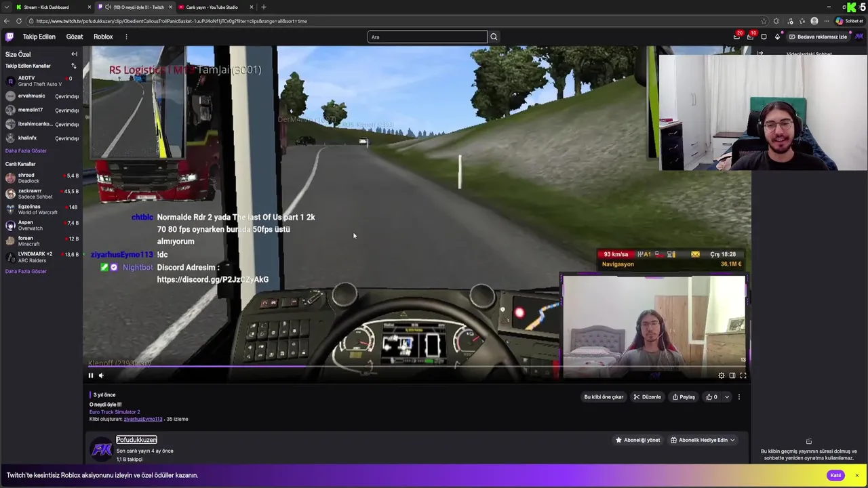The width and height of the screenshot is (868, 488).
Task: Enter fullscreen on the clip player
Action: pyautogui.click(x=743, y=375)
